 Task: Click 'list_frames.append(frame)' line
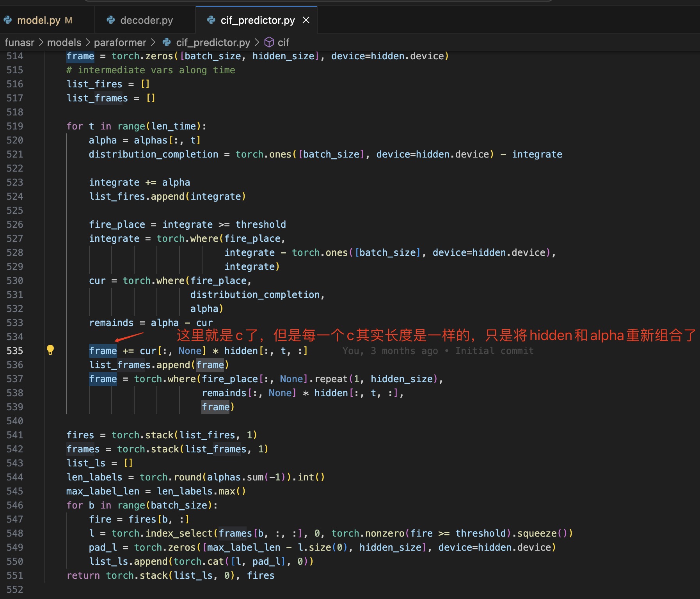(x=159, y=365)
